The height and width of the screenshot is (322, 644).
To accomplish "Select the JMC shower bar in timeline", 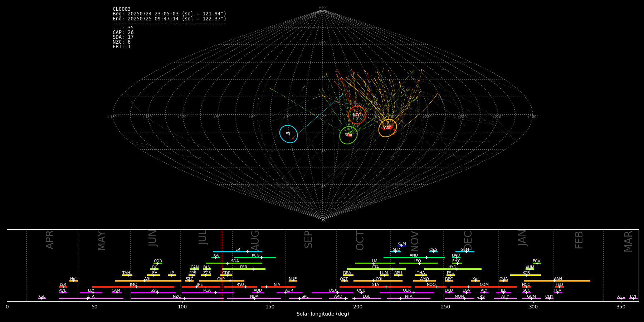I will tap(133, 287).
